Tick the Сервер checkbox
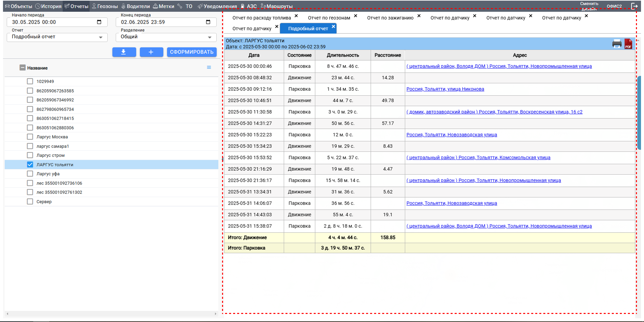 pyautogui.click(x=30, y=201)
